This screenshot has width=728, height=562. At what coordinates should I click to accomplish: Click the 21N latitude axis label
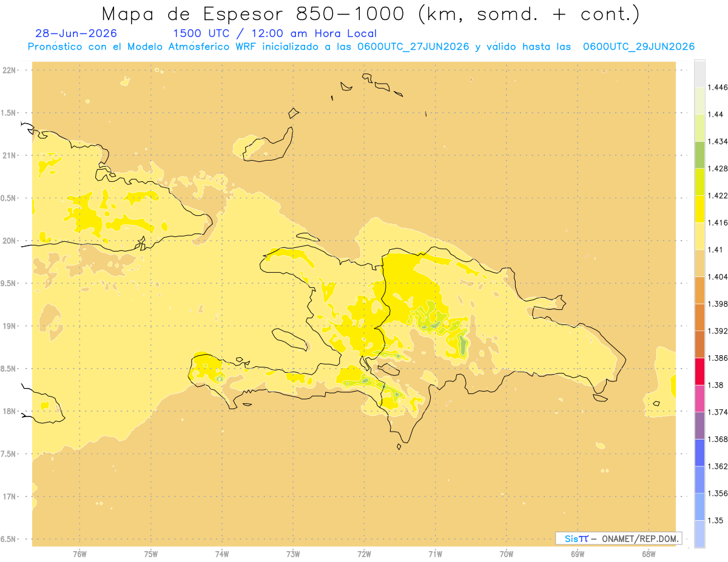(x=9, y=155)
